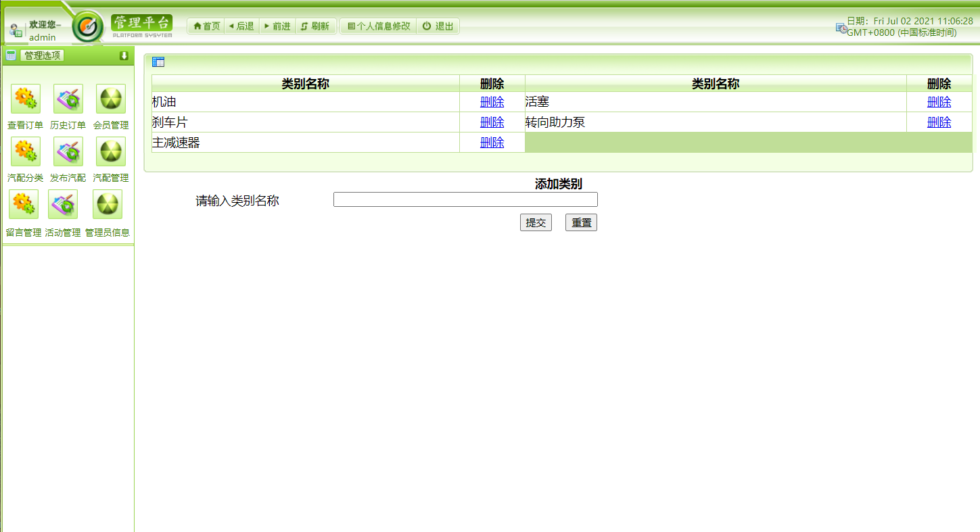Open 留言管理 message management
This screenshot has width=980, height=532.
(23, 203)
